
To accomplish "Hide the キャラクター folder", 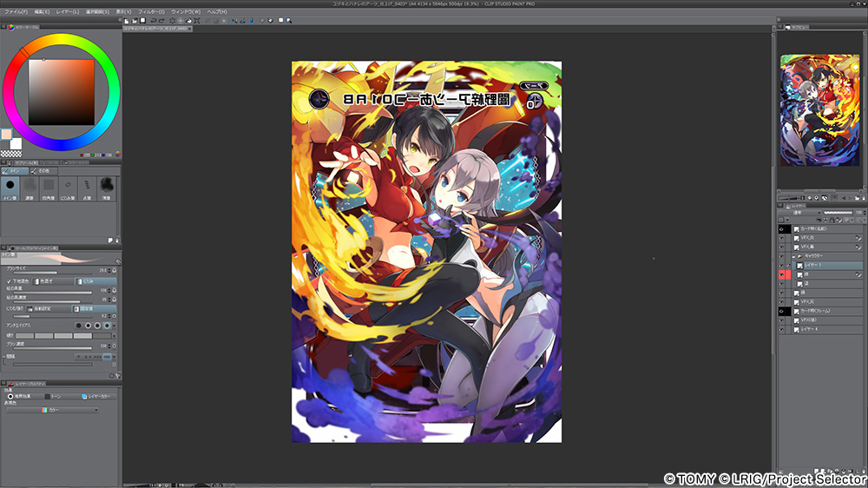I will coord(781,256).
